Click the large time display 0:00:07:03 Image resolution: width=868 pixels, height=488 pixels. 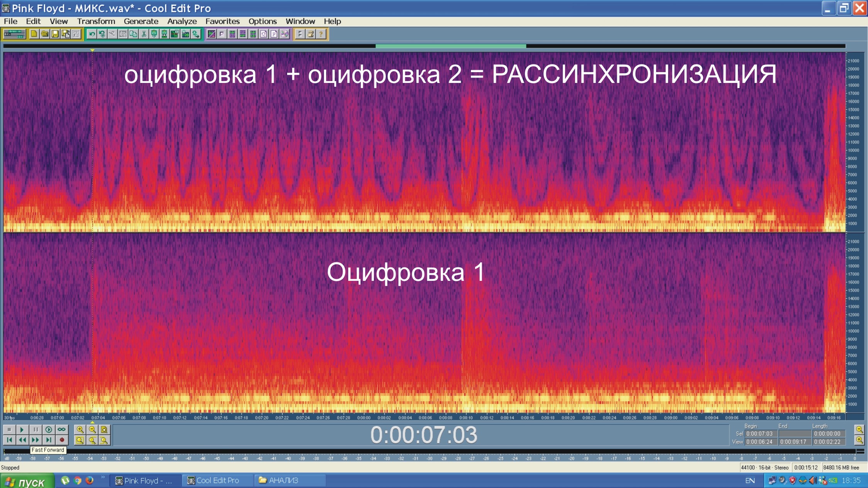(424, 435)
